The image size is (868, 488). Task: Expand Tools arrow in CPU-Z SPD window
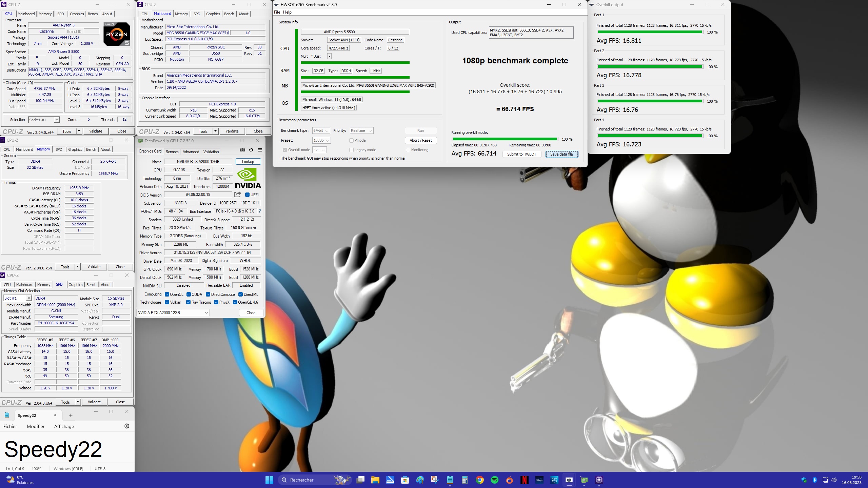click(78, 402)
